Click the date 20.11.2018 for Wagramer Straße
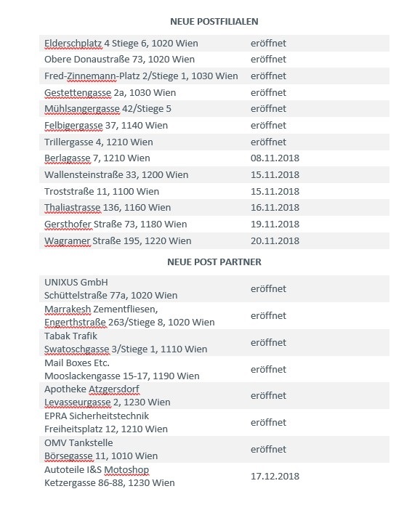420x510 pixels. pos(275,240)
